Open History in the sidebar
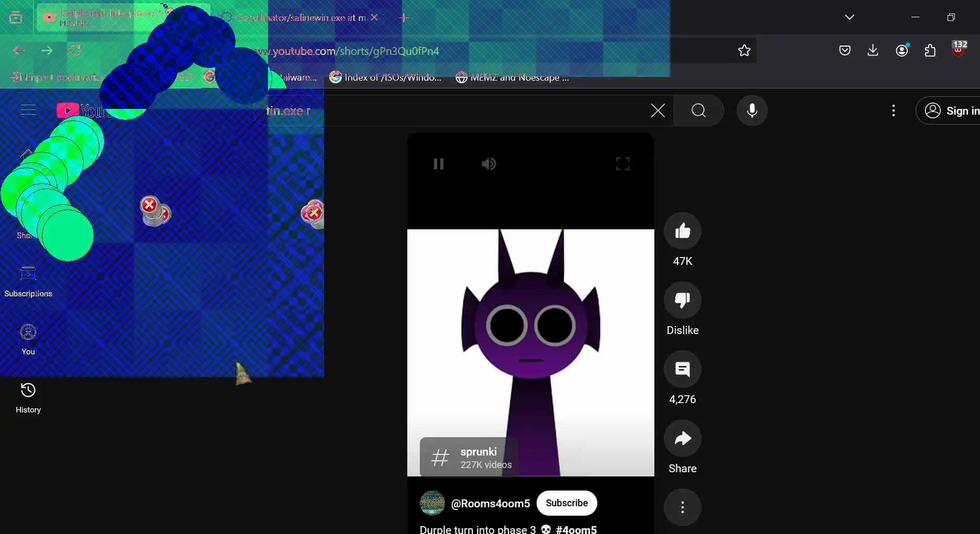 [x=28, y=398]
